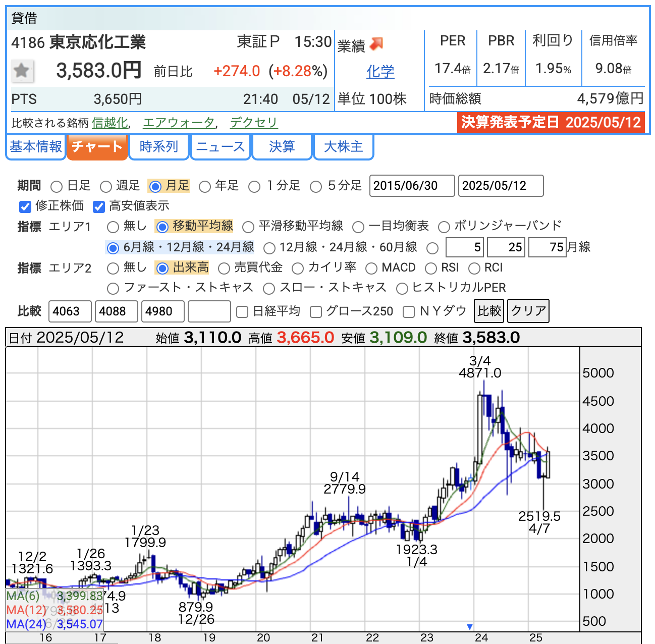Open the ニュース tab

221,147
